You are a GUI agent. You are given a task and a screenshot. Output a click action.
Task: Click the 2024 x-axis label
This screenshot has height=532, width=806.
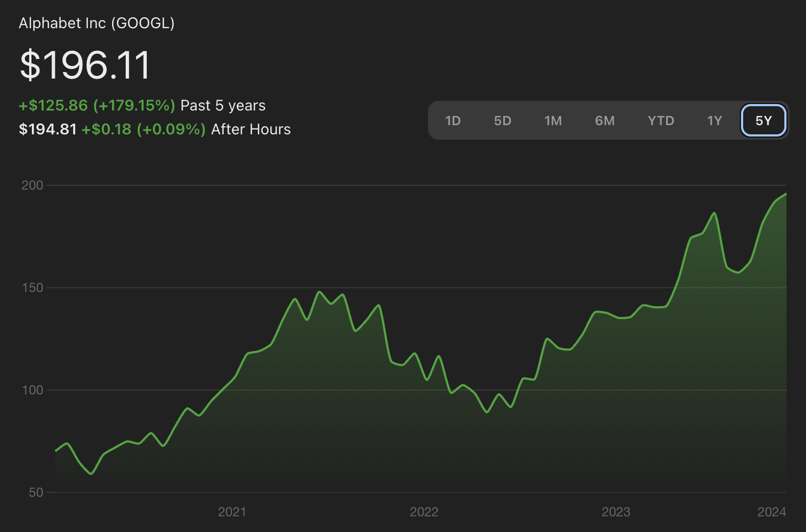[772, 512]
